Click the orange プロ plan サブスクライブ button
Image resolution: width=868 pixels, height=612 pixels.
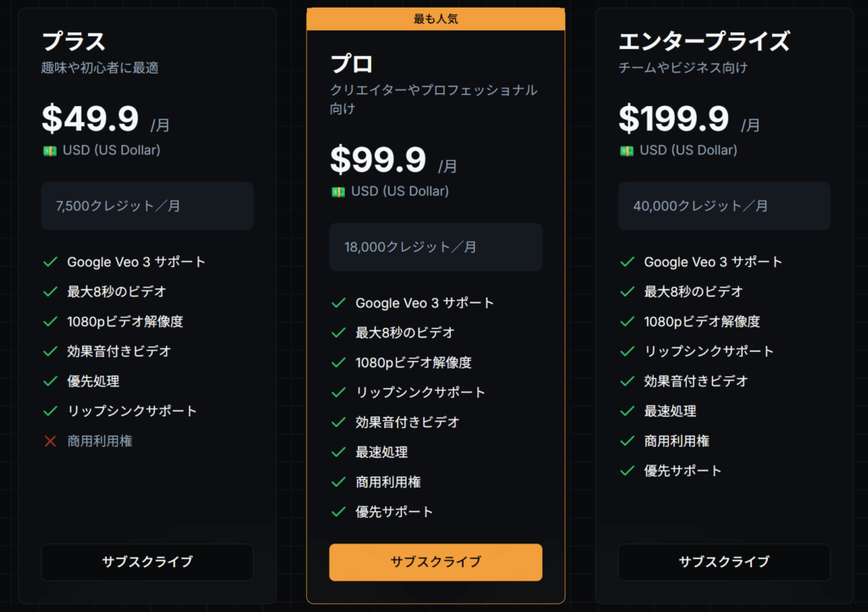[435, 562]
